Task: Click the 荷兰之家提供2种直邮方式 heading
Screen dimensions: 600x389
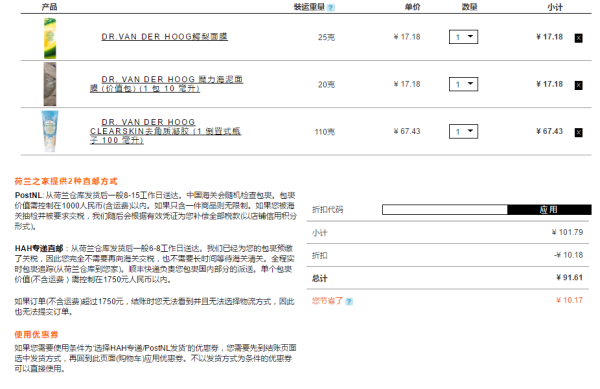Action: click(66, 181)
